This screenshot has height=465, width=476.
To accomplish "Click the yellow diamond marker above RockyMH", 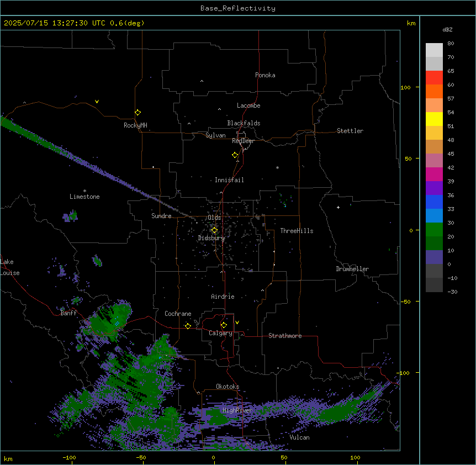I will 138,113.
